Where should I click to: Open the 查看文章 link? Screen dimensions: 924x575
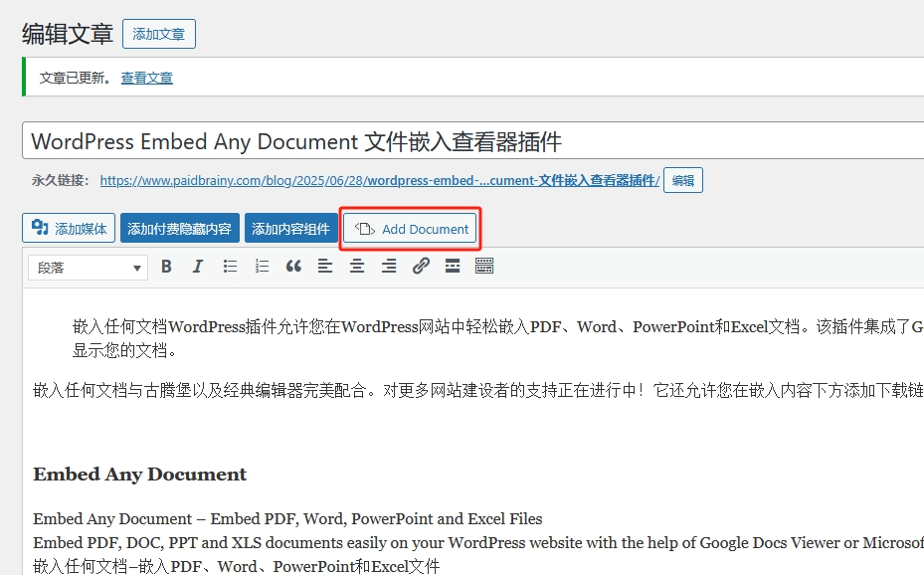pyautogui.click(x=147, y=78)
